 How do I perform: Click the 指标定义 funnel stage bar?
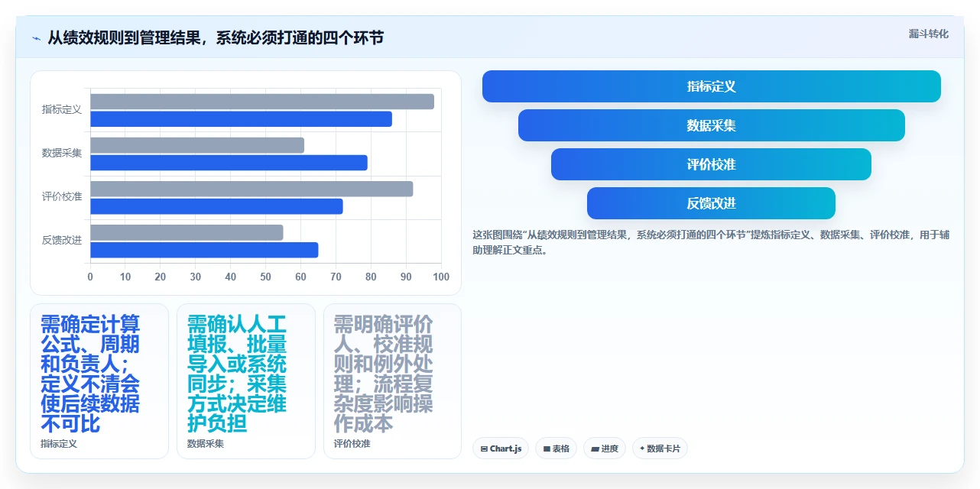coord(711,86)
